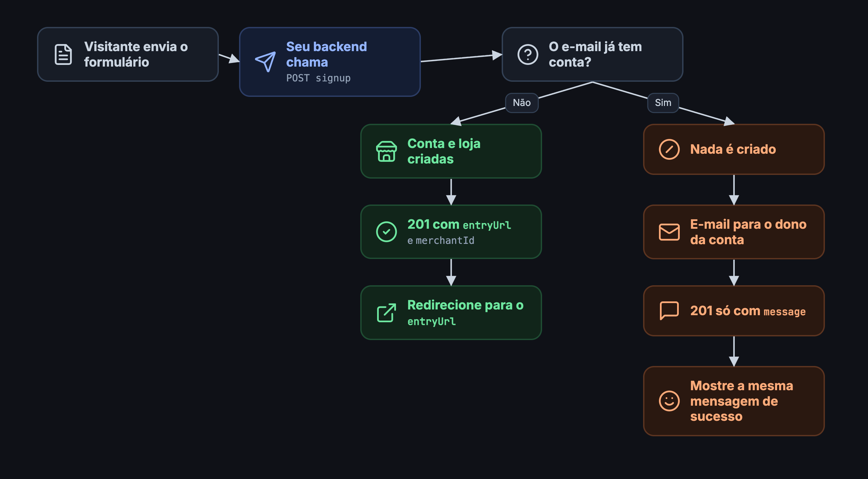
Task: Select the 'Não' branch label
Action: (x=522, y=103)
